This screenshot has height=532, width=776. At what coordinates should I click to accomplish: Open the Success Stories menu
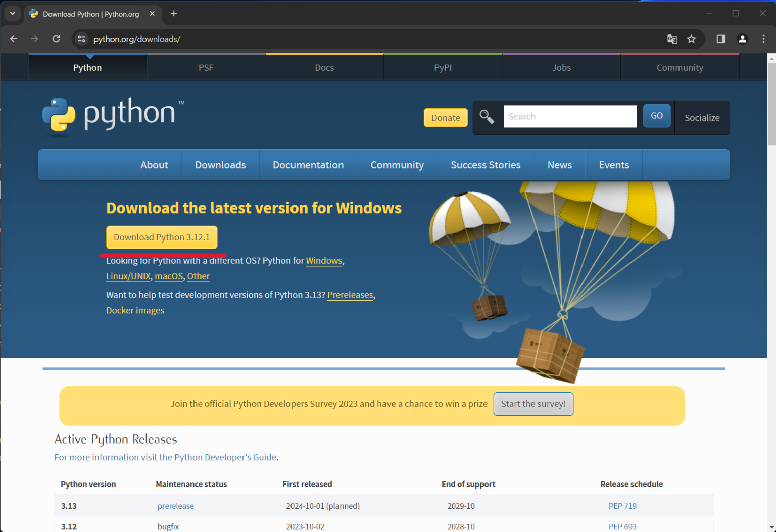(x=486, y=165)
